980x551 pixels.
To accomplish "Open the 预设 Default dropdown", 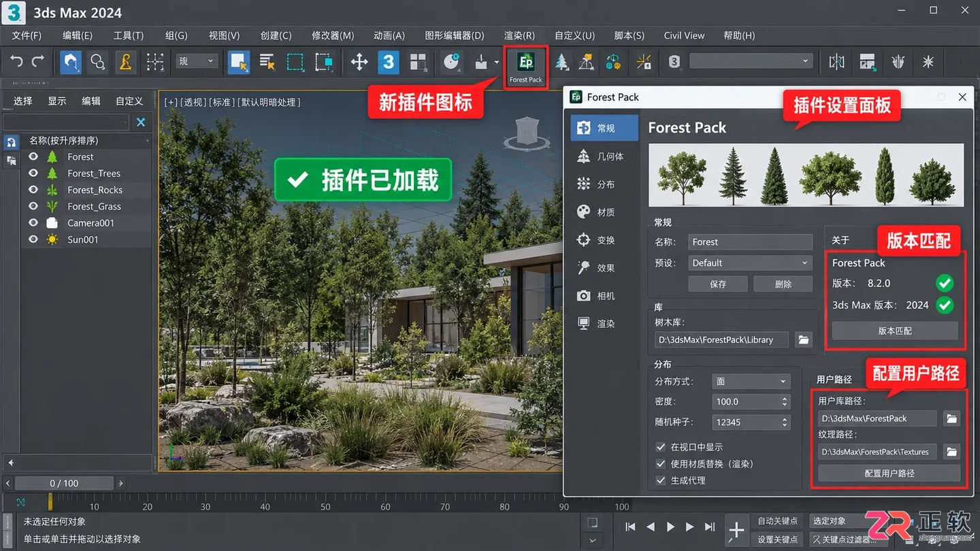I will click(x=751, y=263).
